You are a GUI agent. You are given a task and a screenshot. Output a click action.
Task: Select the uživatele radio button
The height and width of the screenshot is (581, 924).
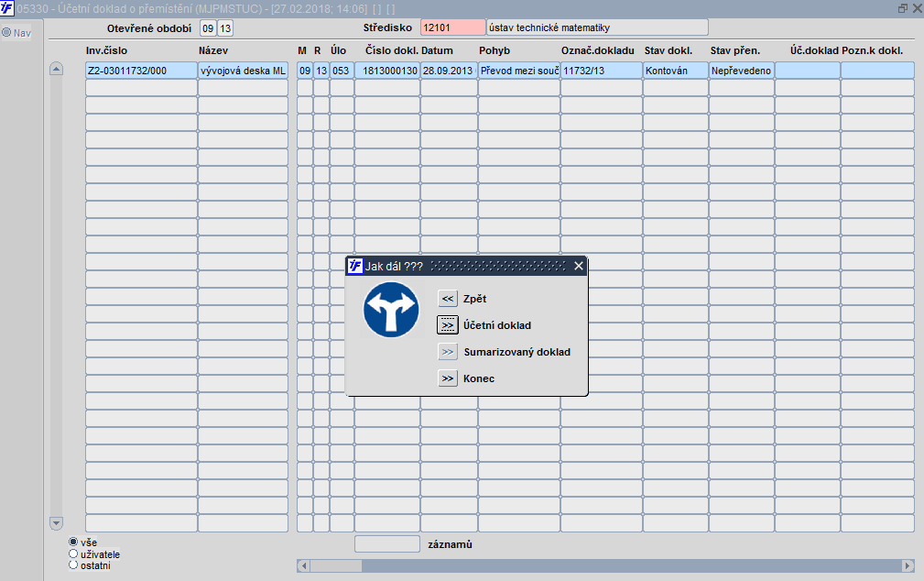(73, 554)
